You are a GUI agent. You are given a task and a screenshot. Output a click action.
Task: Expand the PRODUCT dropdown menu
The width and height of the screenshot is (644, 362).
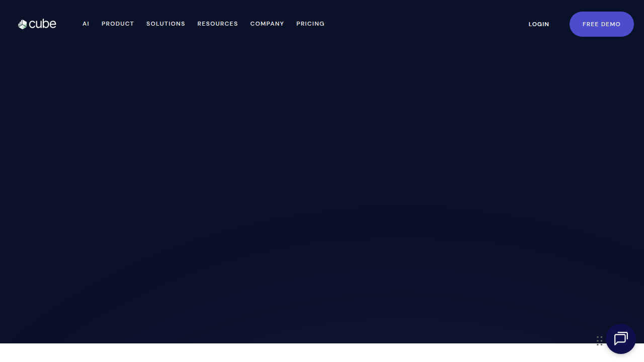coord(118,24)
